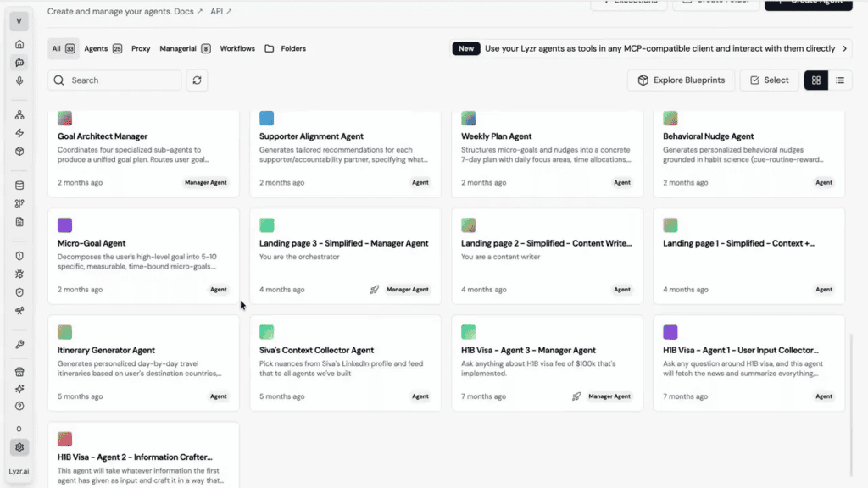This screenshot has height=488, width=868.
Task: Expand the New MCP announcement chevron
Action: tap(844, 48)
